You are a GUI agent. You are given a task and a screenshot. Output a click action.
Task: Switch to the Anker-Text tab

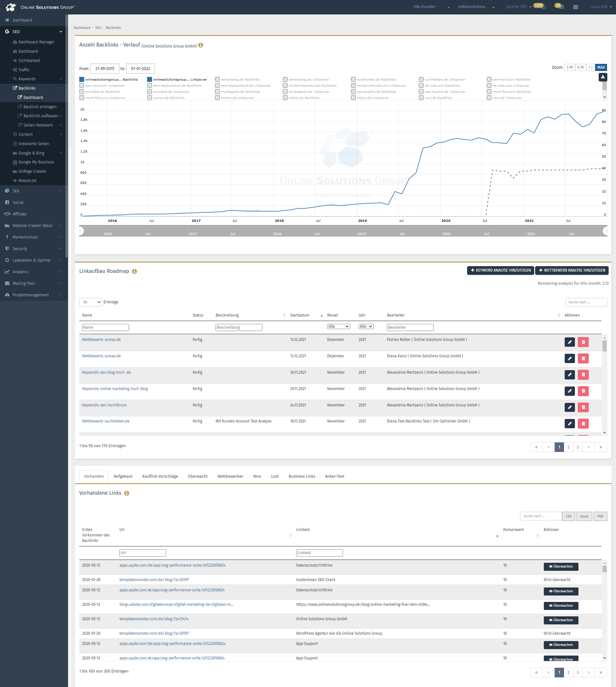coord(335,476)
